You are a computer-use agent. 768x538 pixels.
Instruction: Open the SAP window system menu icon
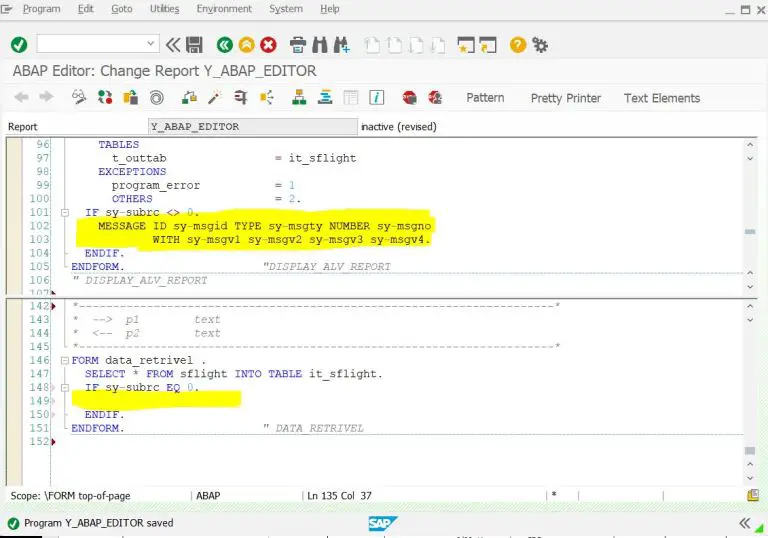pos(6,9)
